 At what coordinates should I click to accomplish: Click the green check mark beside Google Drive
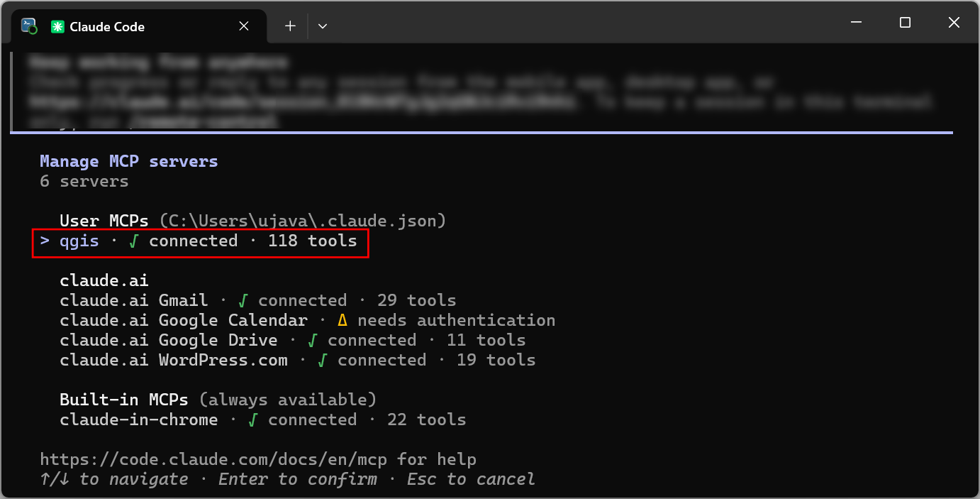(312, 340)
